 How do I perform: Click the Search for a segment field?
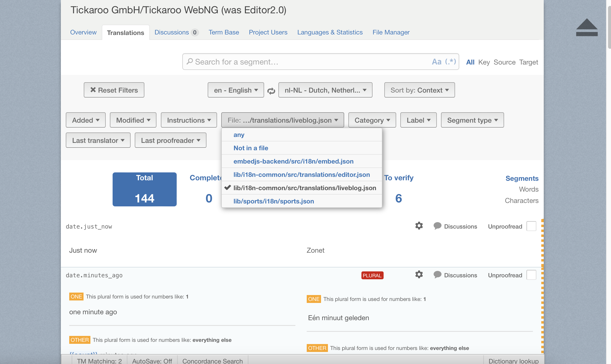[308, 62]
